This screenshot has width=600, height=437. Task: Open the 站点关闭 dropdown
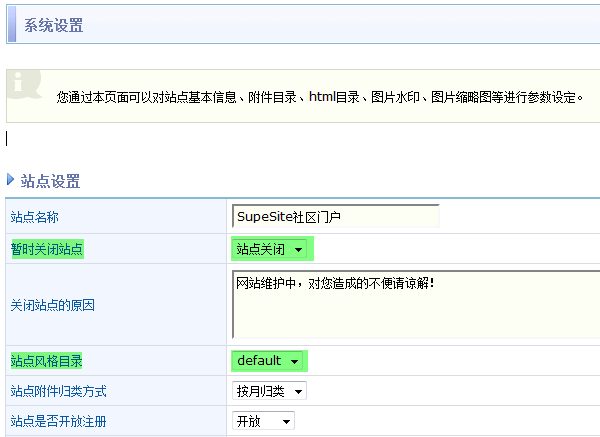[x=272, y=249]
